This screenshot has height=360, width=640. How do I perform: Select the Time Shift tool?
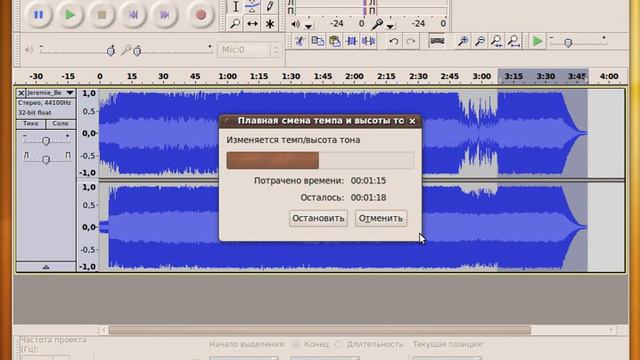pos(252,24)
